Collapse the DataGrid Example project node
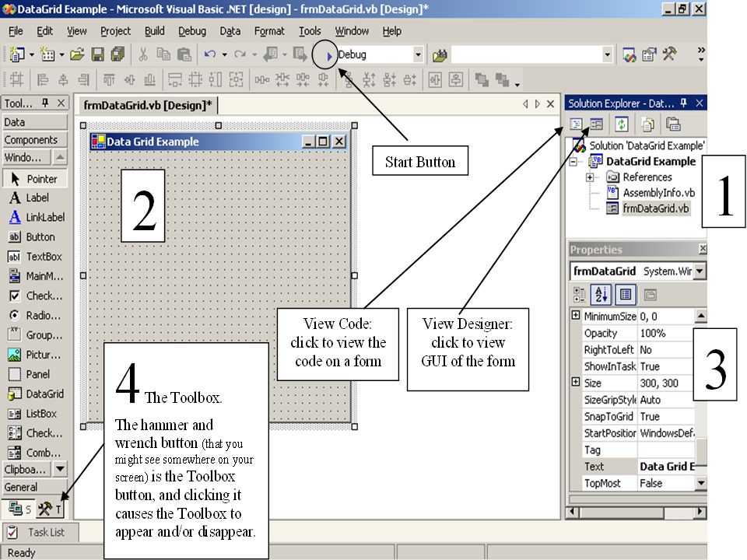 click(x=573, y=162)
